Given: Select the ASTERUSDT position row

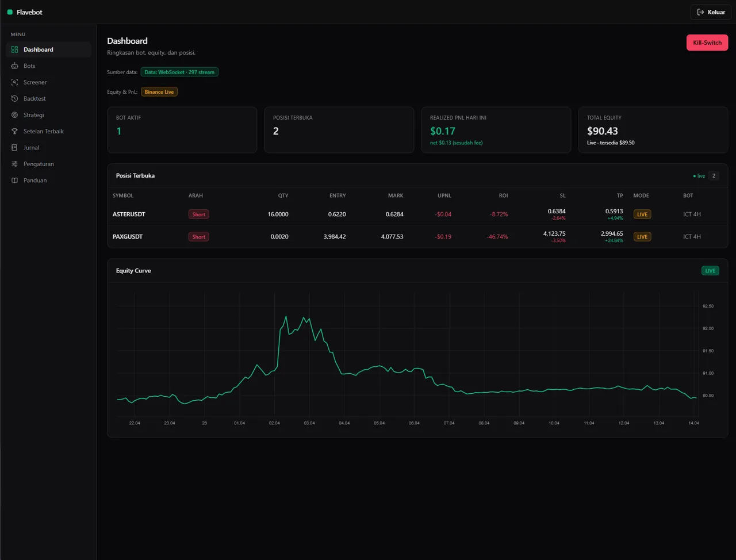Looking at the screenshot, I should [417, 214].
